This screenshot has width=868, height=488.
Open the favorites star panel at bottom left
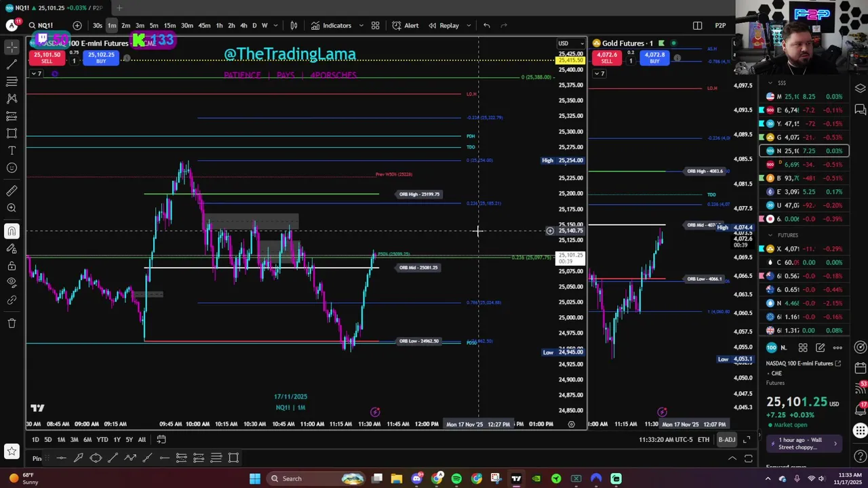[x=12, y=451]
